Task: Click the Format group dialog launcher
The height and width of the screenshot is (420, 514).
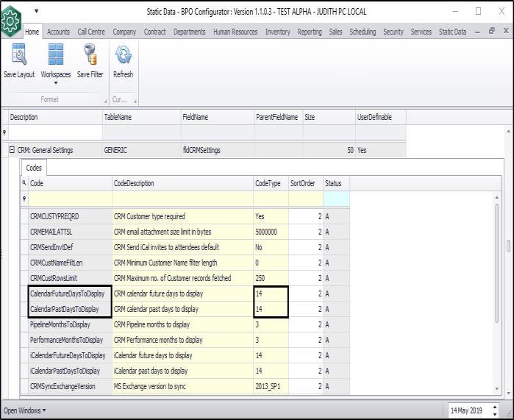Action: pos(104,100)
